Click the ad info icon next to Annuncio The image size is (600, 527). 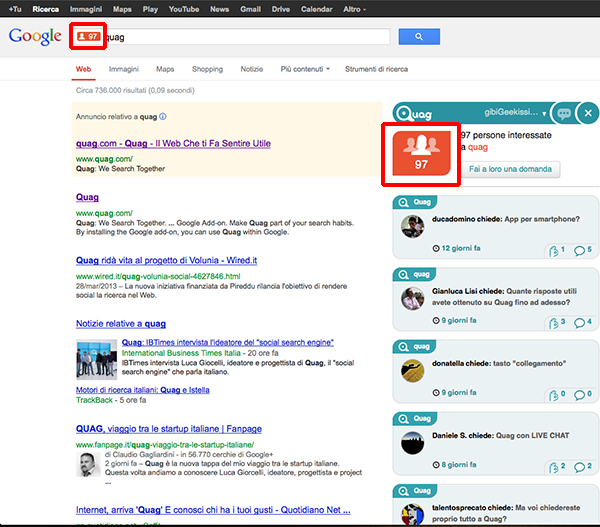[163, 116]
